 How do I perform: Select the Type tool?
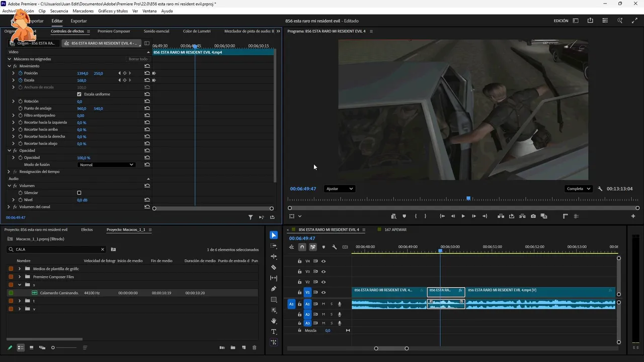[274, 332]
